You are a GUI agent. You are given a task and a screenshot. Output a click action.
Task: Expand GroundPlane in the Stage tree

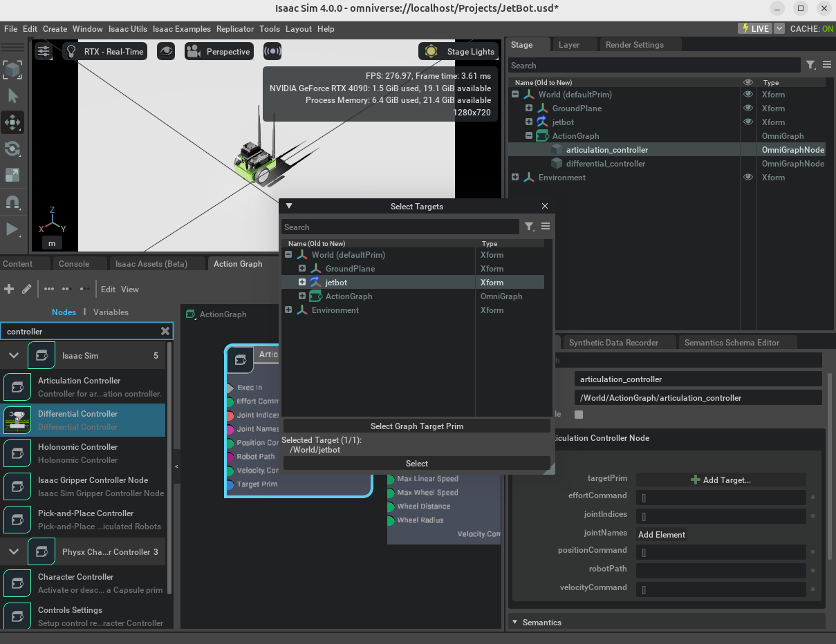pyautogui.click(x=529, y=108)
